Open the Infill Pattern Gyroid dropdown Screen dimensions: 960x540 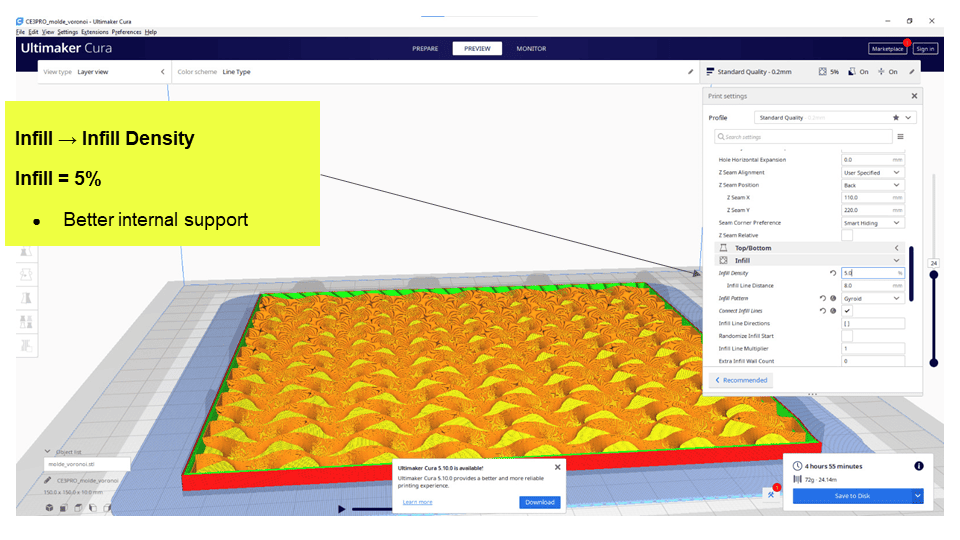[x=873, y=298]
